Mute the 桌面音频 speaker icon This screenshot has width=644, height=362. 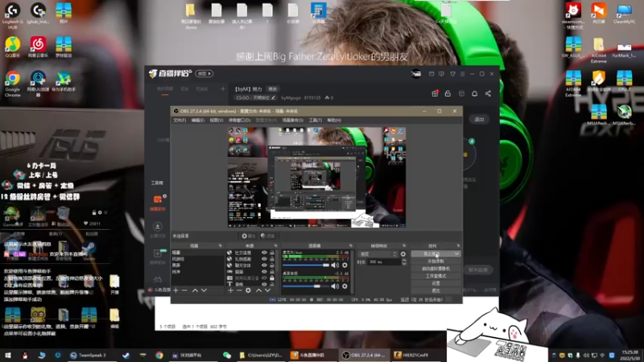click(335, 286)
